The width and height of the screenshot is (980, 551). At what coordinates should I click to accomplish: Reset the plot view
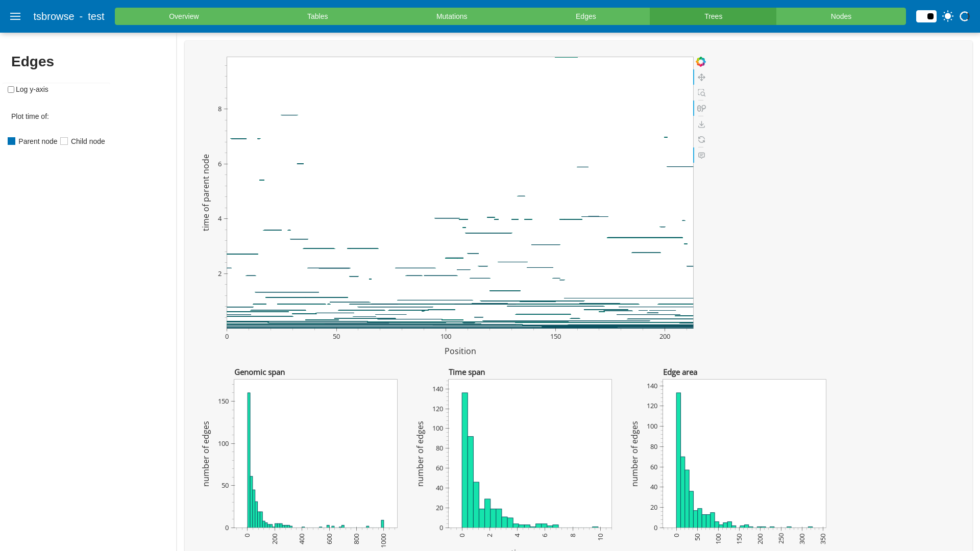[701, 140]
